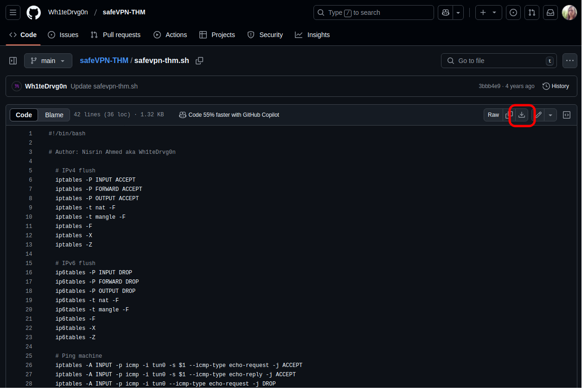Open the notifications inbox

tap(550, 13)
